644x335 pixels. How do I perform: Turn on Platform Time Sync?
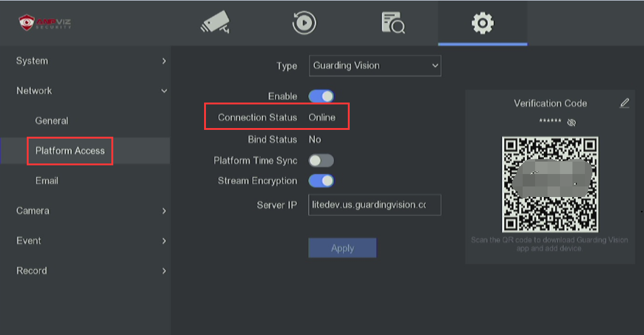(321, 160)
